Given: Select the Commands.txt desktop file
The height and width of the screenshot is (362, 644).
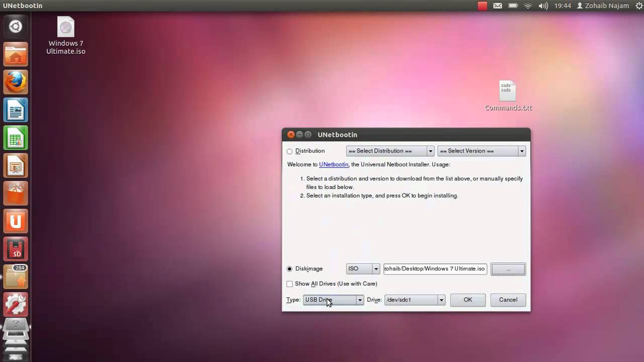Looking at the screenshot, I should click(508, 96).
